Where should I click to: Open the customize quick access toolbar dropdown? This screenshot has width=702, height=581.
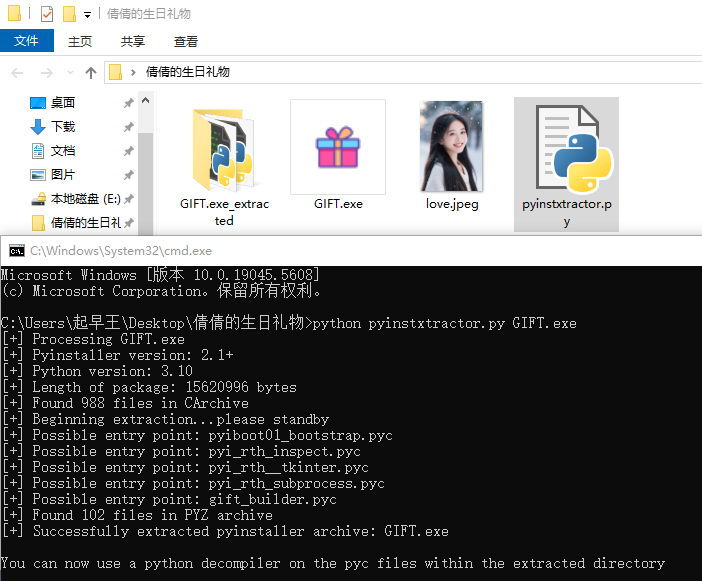point(88,15)
